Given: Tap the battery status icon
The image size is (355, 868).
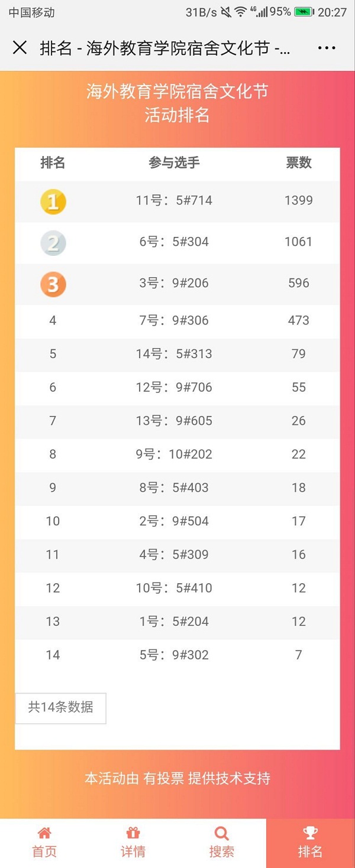Looking at the screenshot, I should click(304, 12).
